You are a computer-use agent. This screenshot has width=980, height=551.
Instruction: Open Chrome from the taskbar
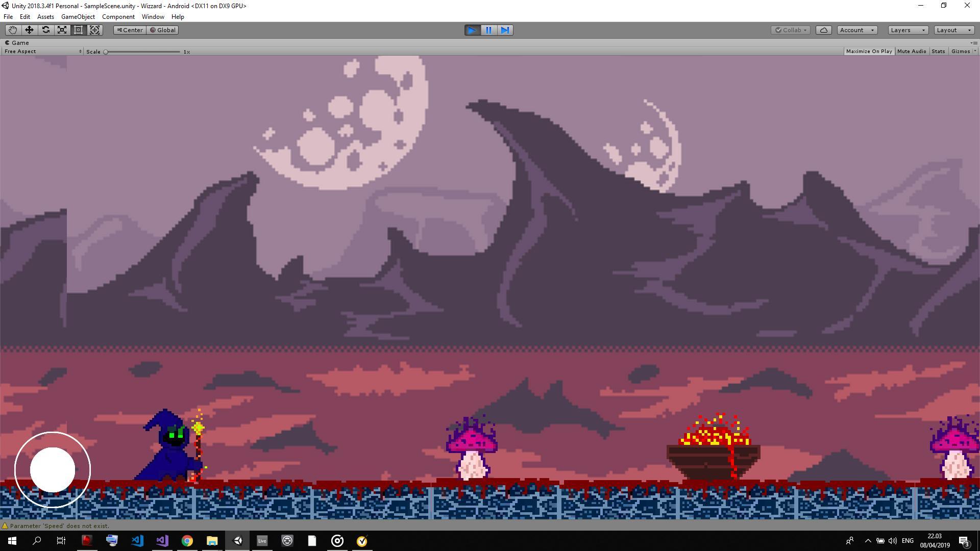(x=187, y=541)
